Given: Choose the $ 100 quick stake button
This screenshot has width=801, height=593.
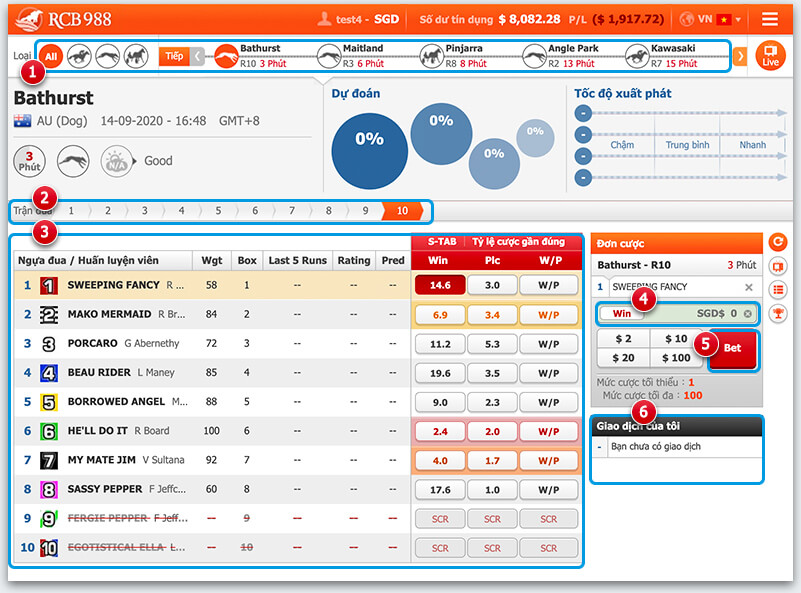Looking at the screenshot, I should [676, 358].
